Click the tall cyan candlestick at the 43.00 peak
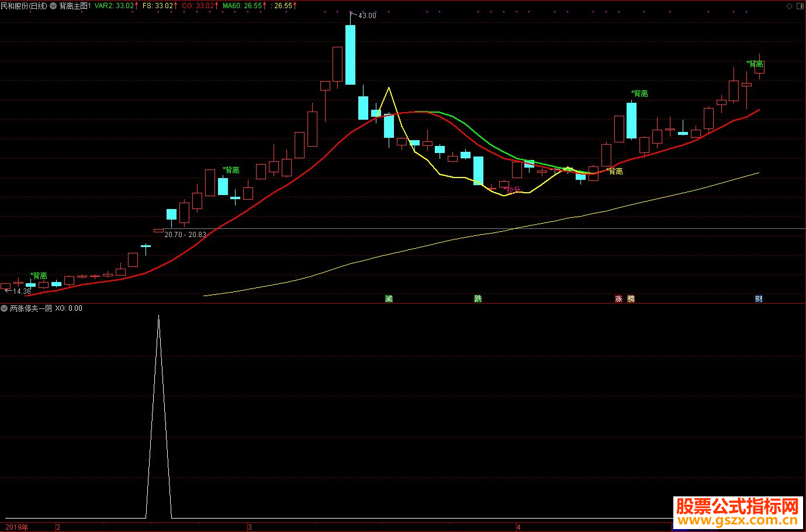Image resolution: width=806 pixels, height=532 pixels. point(350,55)
